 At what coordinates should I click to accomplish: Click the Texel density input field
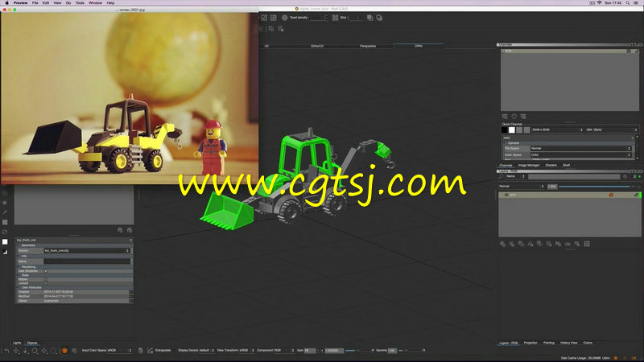tap(318, 18)
